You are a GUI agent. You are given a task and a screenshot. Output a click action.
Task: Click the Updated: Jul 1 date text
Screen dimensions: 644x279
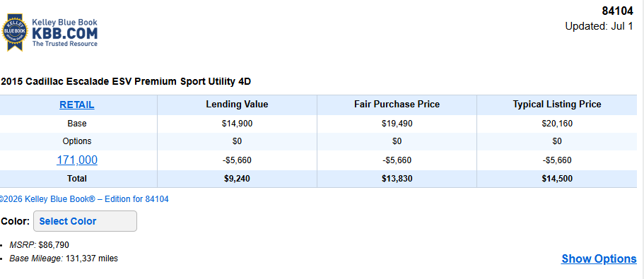coord(599,26)
